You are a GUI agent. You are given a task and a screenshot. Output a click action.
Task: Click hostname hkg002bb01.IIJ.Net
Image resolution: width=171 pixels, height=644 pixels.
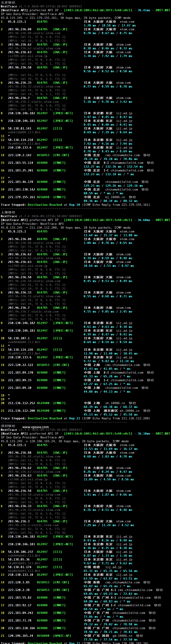click(x=24, y=571)
